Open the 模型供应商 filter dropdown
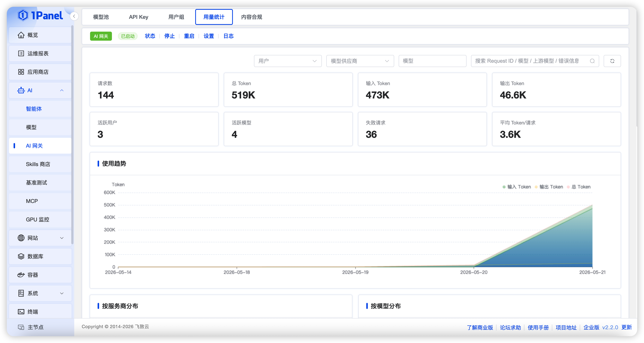 (x=360, y=61)
